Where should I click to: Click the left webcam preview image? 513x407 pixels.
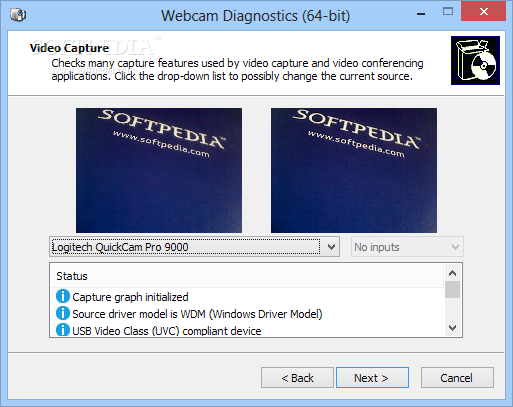coord(159,170)
